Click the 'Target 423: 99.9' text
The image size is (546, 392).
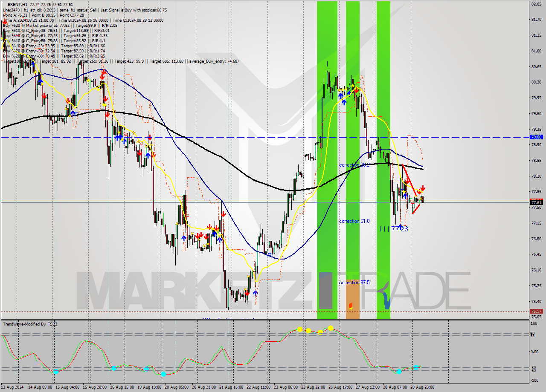[x=130, y=61]
